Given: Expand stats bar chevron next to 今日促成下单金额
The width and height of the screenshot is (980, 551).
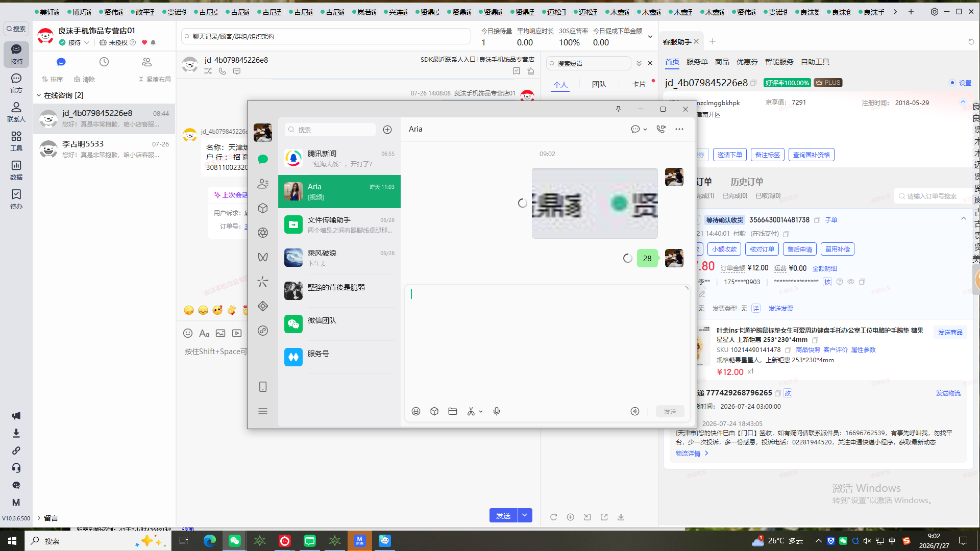Looking at the screenshot, I should coord(650,37).
